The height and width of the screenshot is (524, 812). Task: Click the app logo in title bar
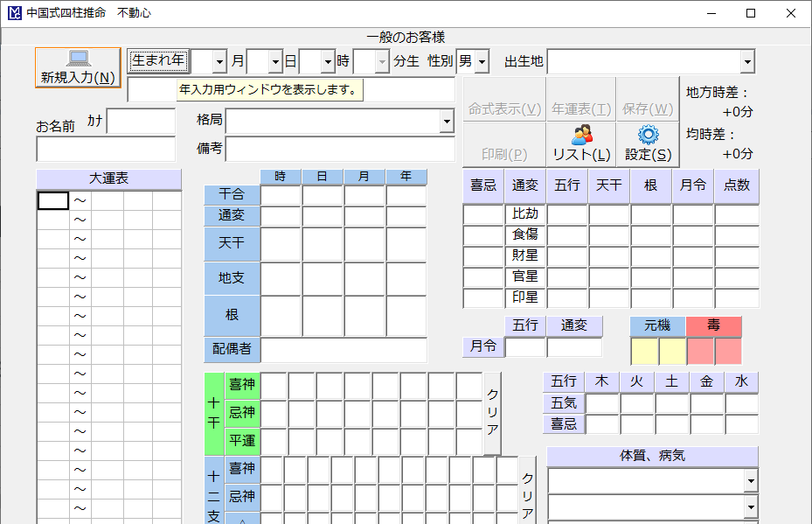tap(14, 13)
